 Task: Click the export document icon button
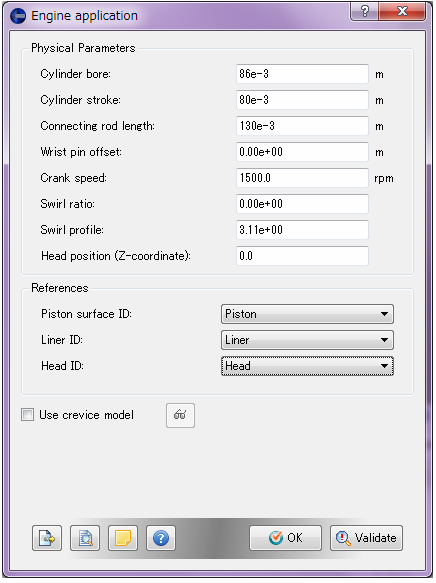(x=47, y=538)
